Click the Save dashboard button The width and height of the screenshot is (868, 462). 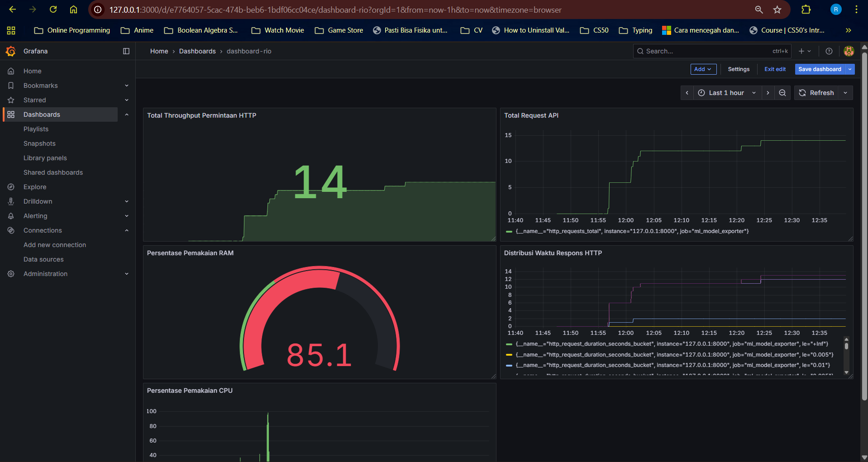pyautogui.click(x=820, y=69)
